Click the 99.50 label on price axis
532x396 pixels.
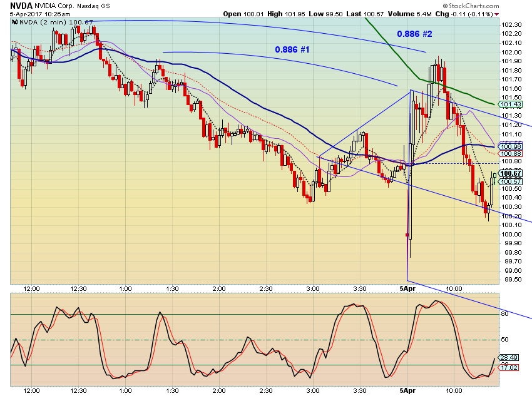[x=513, y=280]
